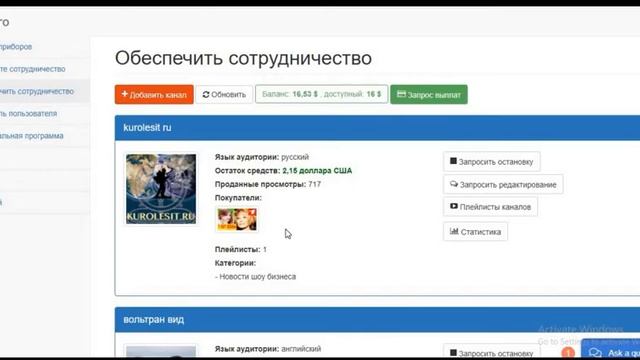The height and width of the screenshot is (360, 640).
Task: Click the Язык аудитории английский line
Action: (268, 349)
